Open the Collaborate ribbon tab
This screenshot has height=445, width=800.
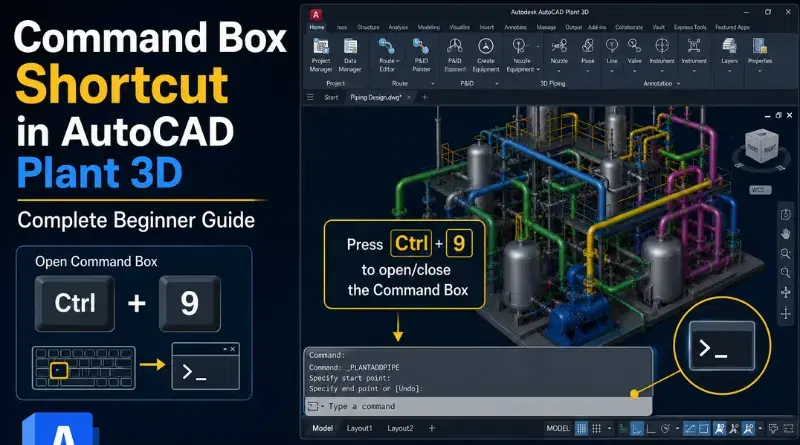coord(629,28)
